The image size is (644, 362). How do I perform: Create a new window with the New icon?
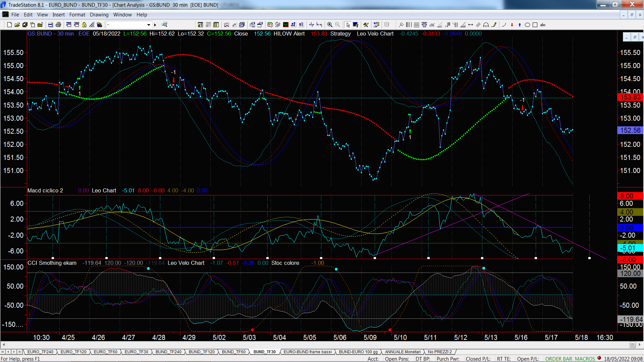[9, 24]
